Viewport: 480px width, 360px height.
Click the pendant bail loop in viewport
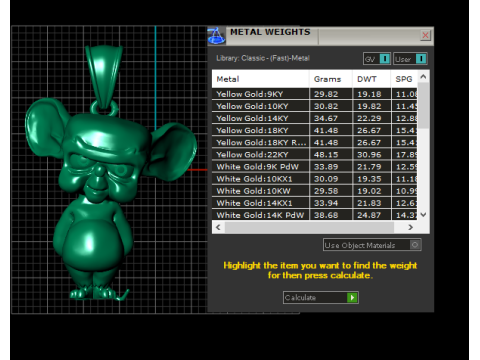104,78
